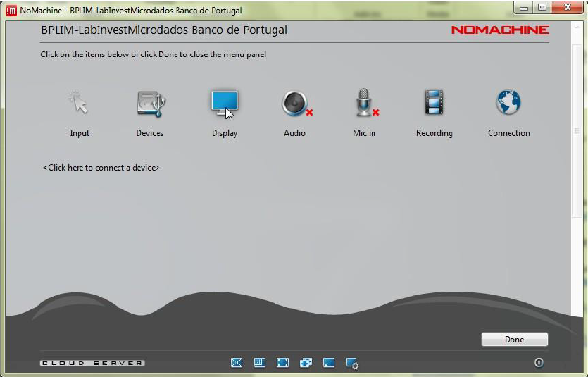Open the Devices panel icon
Screen dimensions: 588x377
tap(150, 104)
